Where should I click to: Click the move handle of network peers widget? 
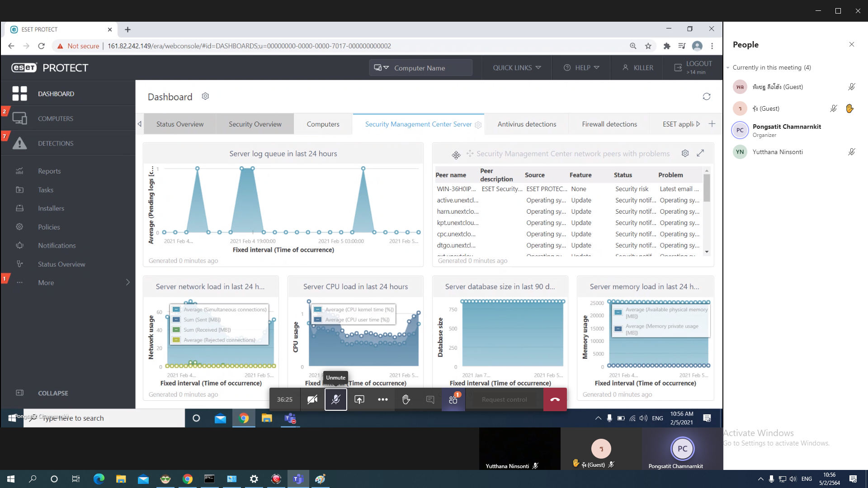[470, 154]
